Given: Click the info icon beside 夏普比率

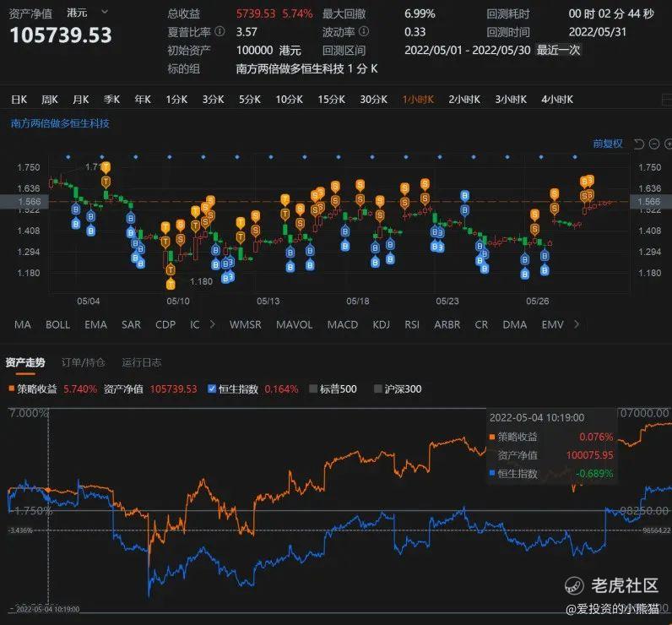Looking at the screenshot, I should (219, 31).
